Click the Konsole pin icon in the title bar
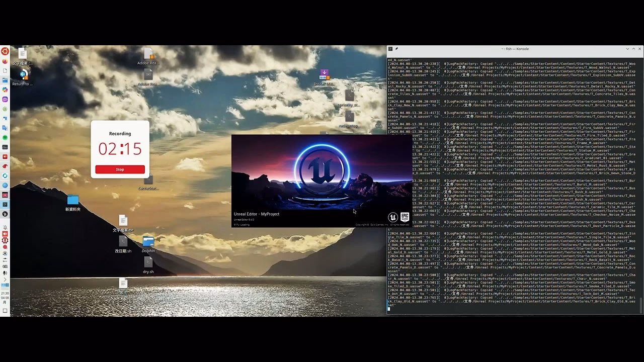644x362 pixels. [x=396, y=49]
